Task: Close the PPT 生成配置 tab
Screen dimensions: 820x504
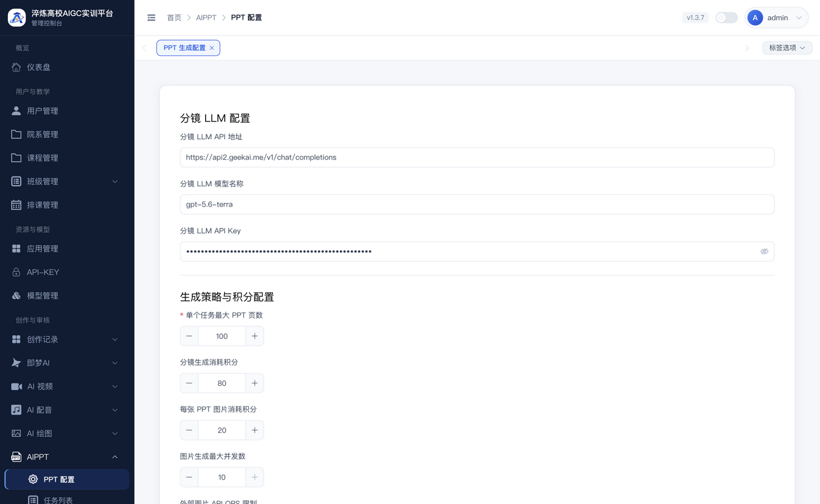Action: point(212,48)
